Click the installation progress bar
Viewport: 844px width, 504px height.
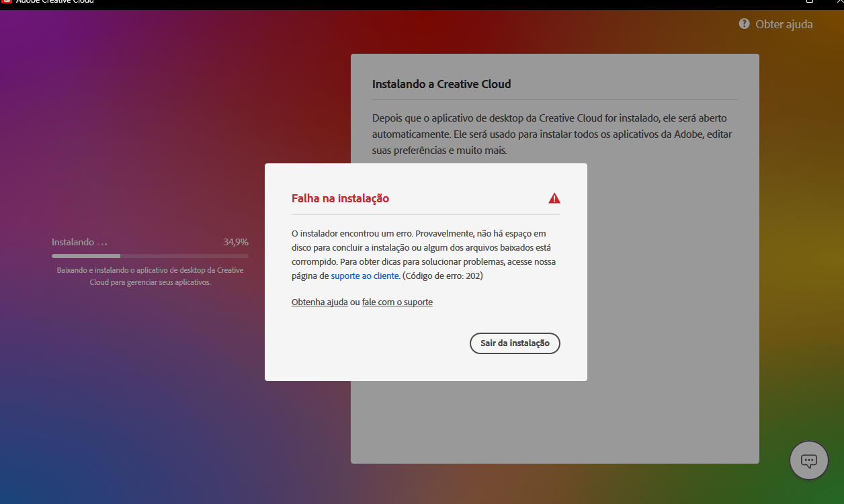pos(150,256)
